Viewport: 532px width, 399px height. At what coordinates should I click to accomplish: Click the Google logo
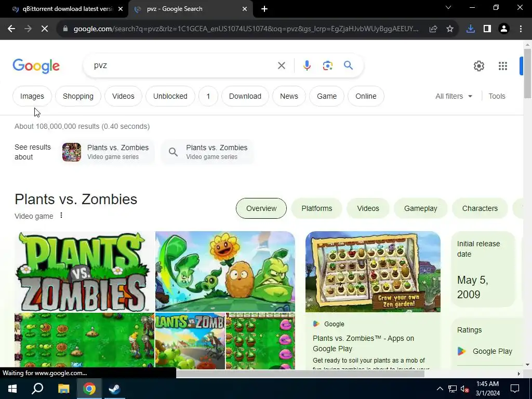[36, 66]
